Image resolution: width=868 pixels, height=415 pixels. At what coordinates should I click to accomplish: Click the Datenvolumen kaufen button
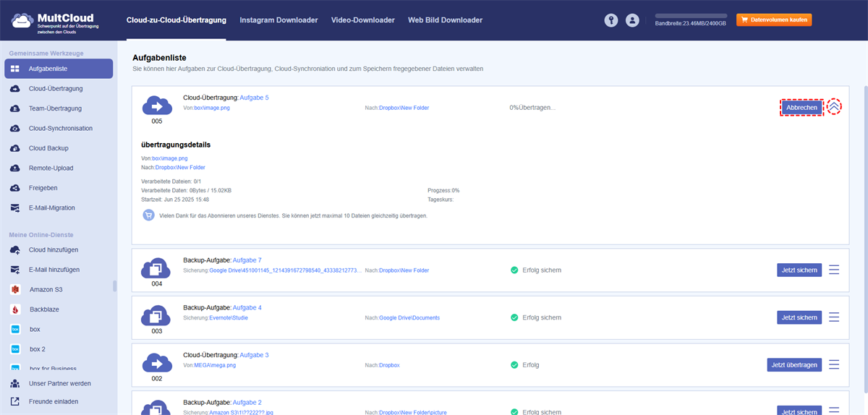[x=774, y=20]
